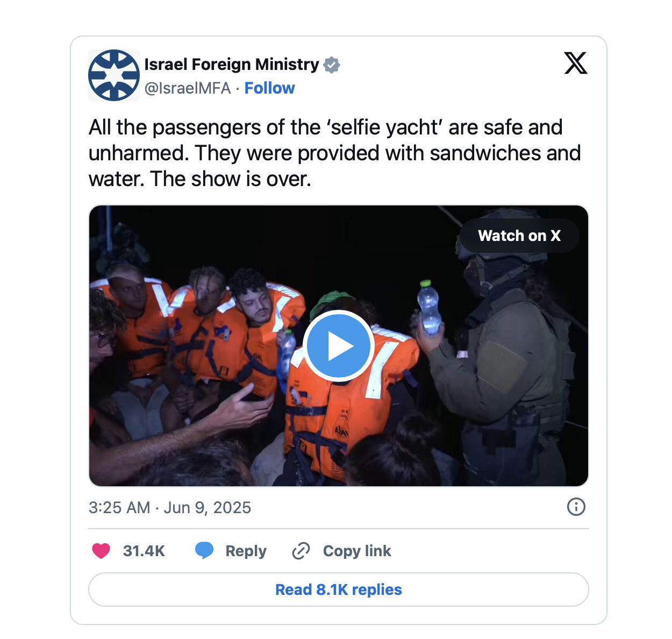Click the Reply text label
This screenshot has width=672, height=639.
pyautogui.click(x=246, y=551)
